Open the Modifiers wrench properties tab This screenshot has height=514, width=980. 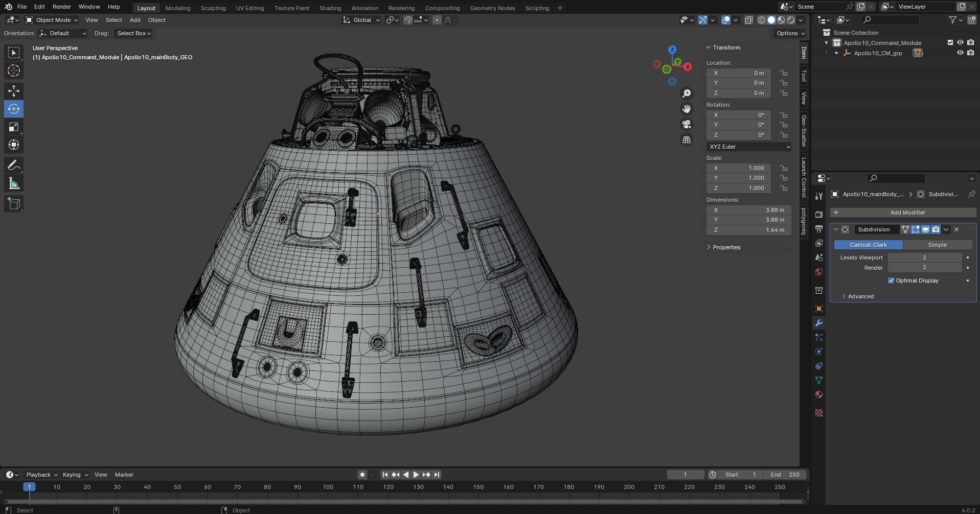819,323
